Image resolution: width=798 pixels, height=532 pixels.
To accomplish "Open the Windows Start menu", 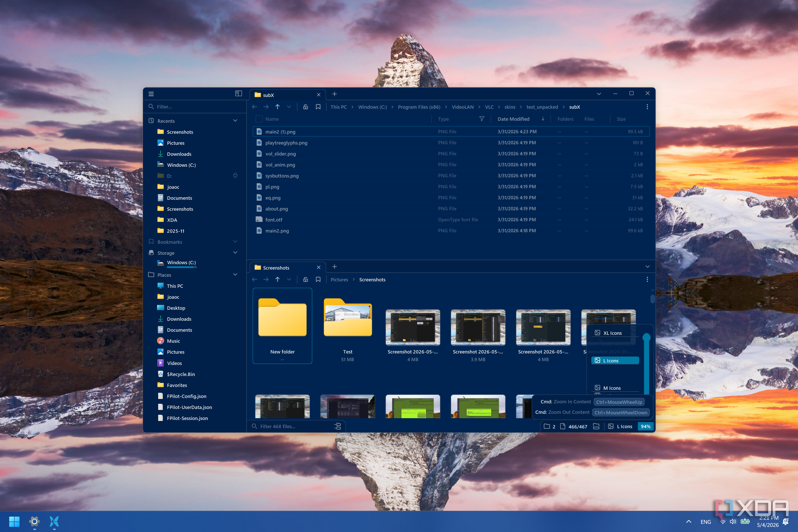I will pos(14,522).
